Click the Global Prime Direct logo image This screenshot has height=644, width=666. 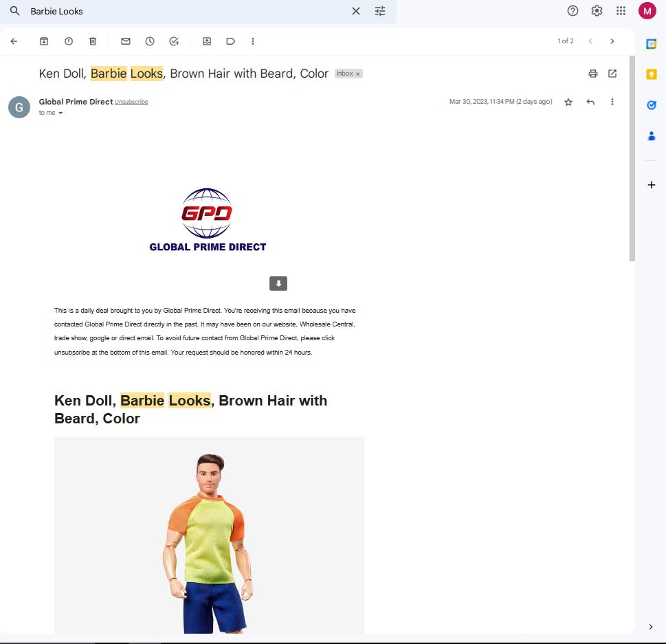tap(208, 220)
